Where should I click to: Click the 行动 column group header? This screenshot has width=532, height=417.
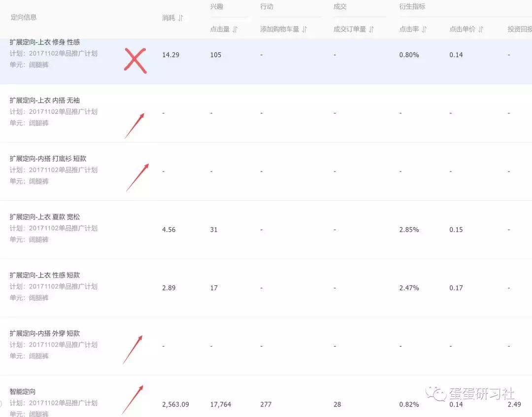266,6
